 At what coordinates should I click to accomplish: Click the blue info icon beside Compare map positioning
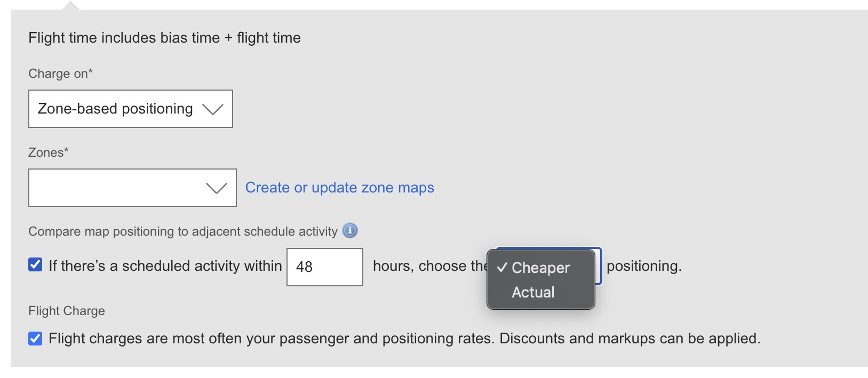coord(350,231)
